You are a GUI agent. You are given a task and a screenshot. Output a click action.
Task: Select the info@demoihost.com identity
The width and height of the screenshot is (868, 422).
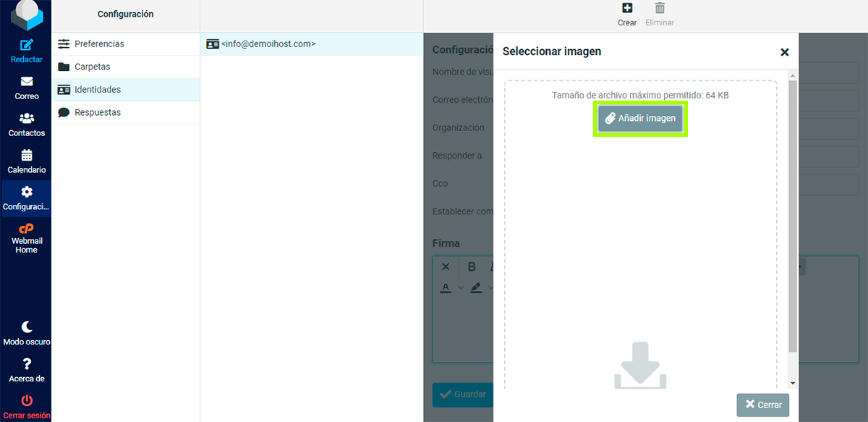tap(268, 44)
